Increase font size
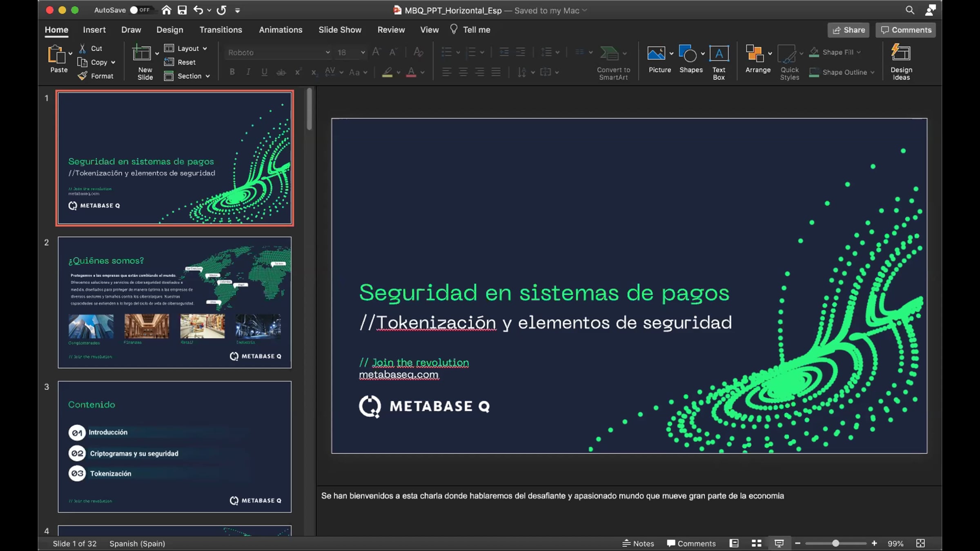This screenshot has width=980, height=551. pyautogui.click(x=376, y=52)
